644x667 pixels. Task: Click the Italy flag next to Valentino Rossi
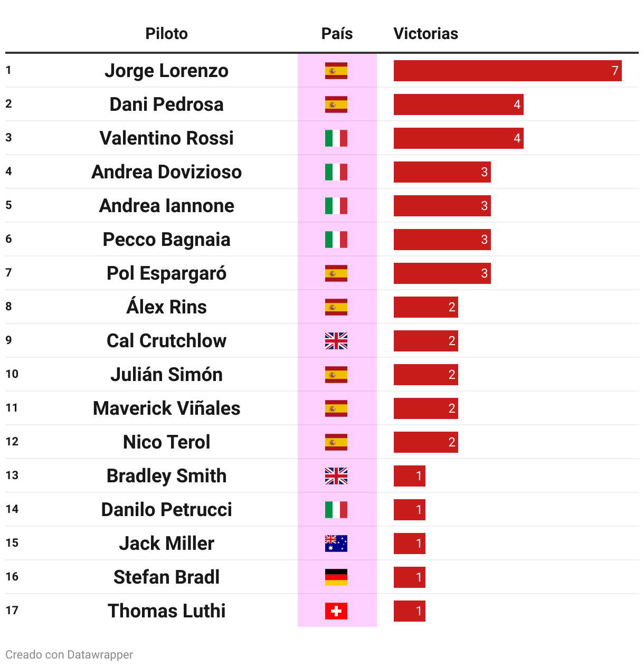tap(336, 138)
